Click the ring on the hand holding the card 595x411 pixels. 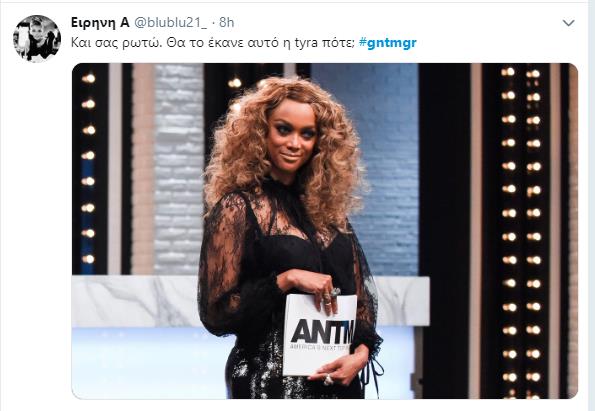pos(335,292)
